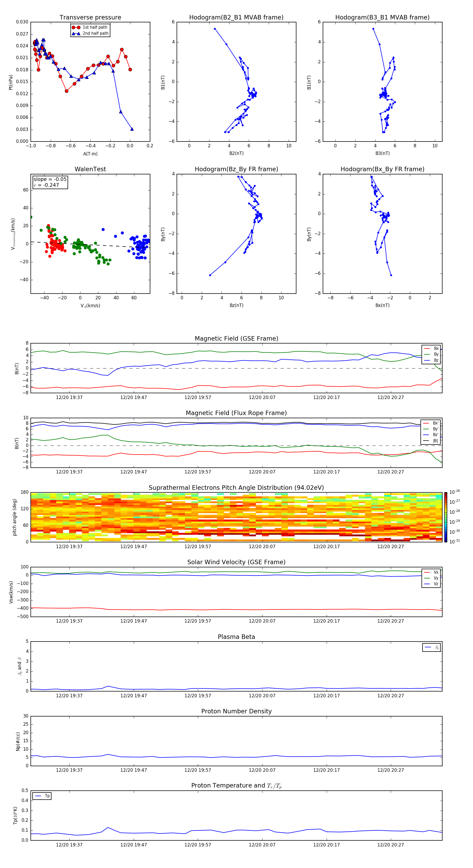Image resolution: width=473 pixels, height=868 pixels.
Task: Click the "Magnetic Field (GSE Frame)" title
Action: [x=236, y=339]
